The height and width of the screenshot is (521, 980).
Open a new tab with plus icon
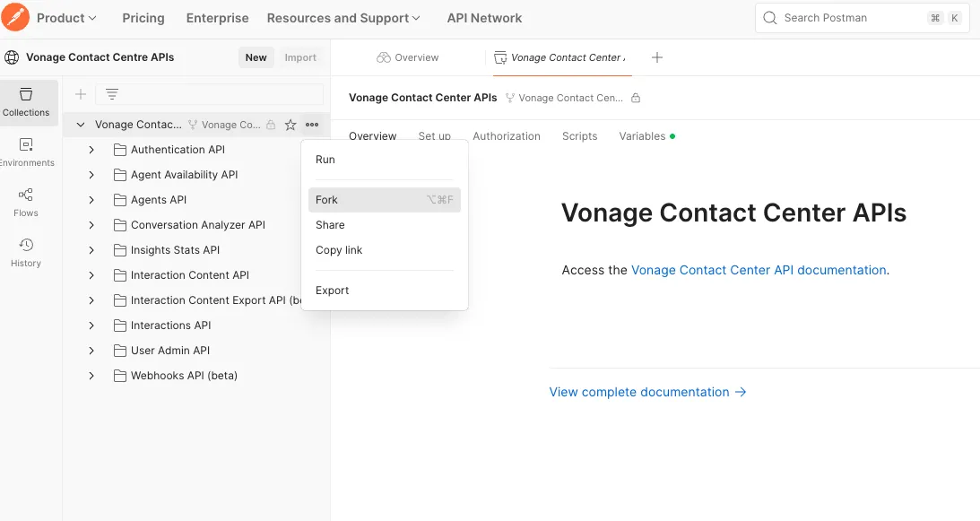pyautogui.click(x=657, y=57)
